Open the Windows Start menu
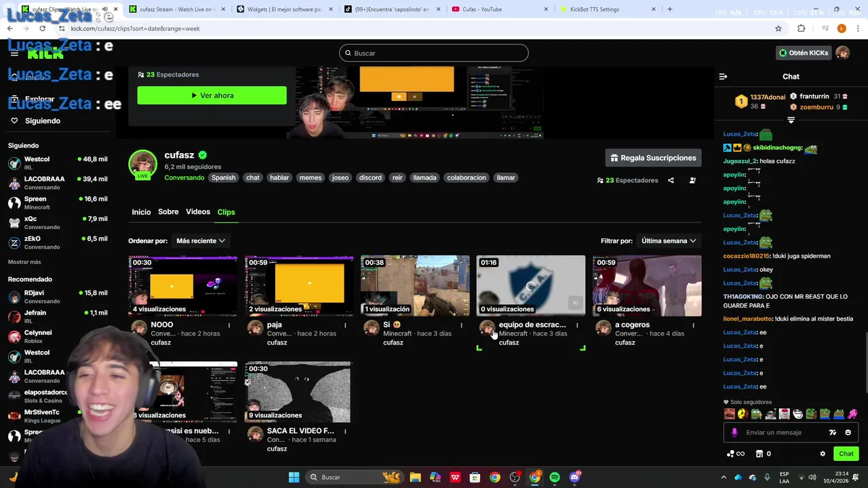 294,477
